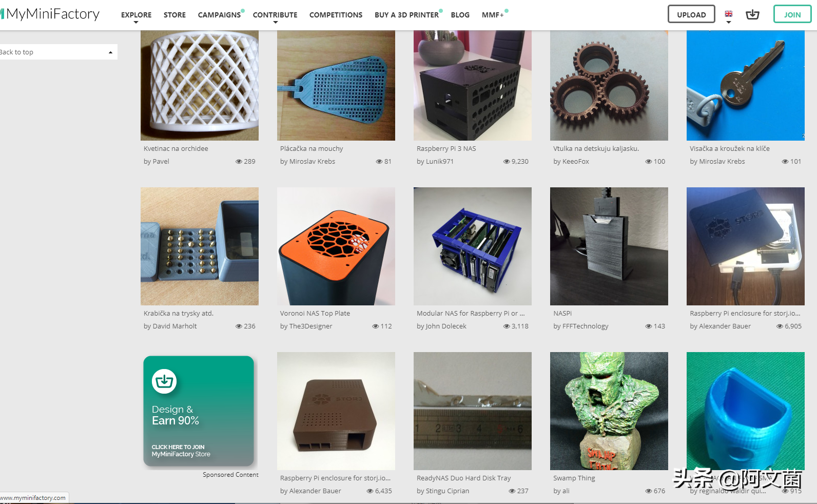
Task: Expand the CONTRIBUTE dropdown menu
Action: pos(275,16)
